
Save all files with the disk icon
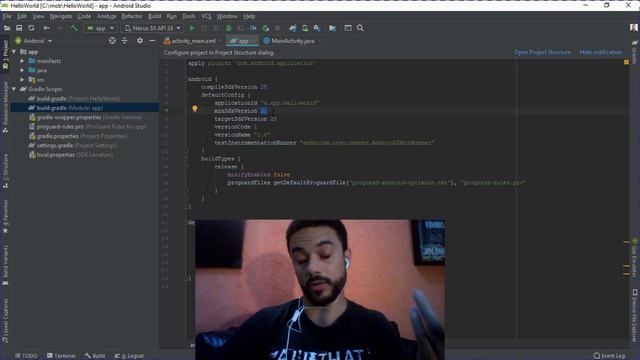coord(19,28)
